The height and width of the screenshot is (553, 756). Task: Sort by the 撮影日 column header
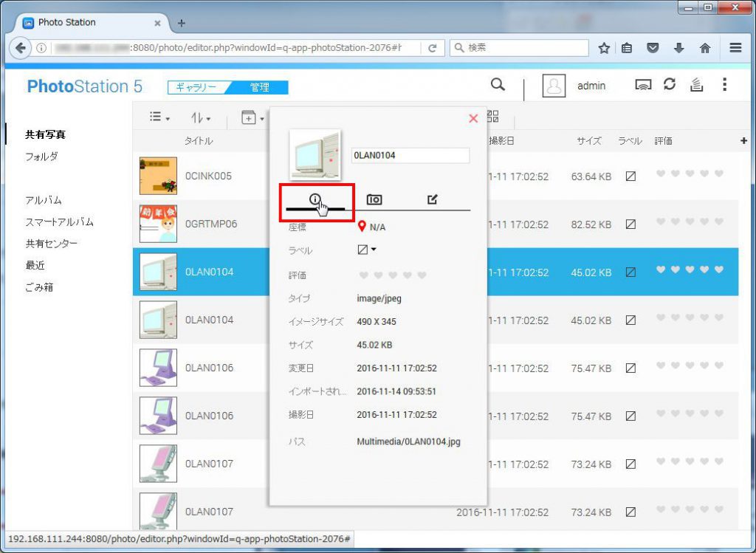coord(501,141)
